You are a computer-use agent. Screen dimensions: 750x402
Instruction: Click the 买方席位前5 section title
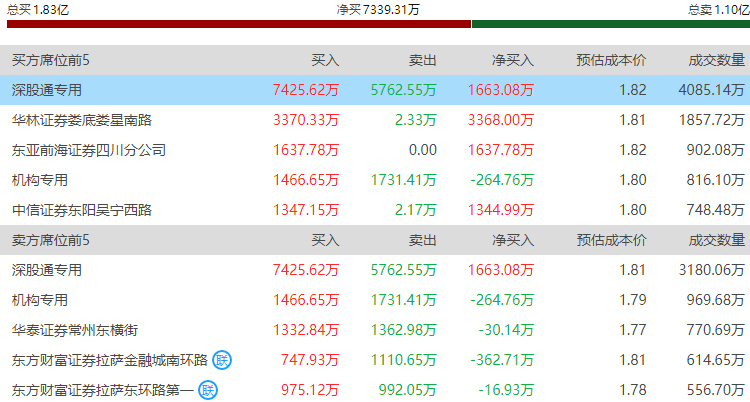(51, 60)
